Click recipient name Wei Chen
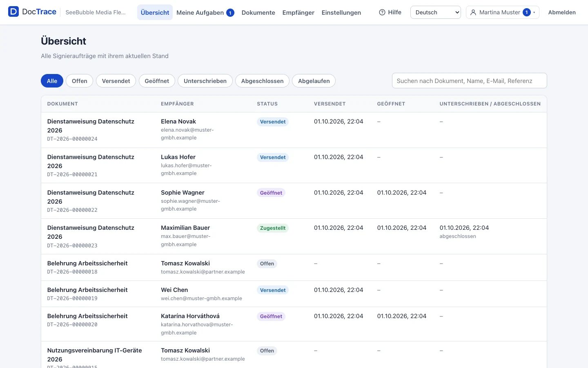 pos(174,290)
